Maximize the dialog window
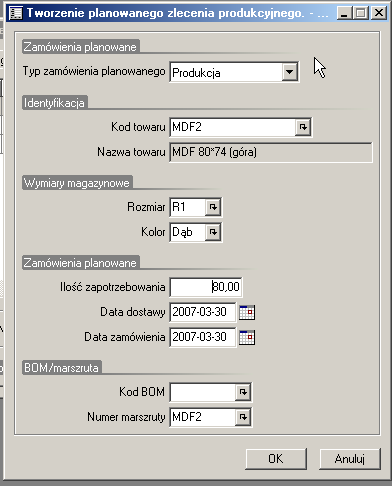 point(361,13)
